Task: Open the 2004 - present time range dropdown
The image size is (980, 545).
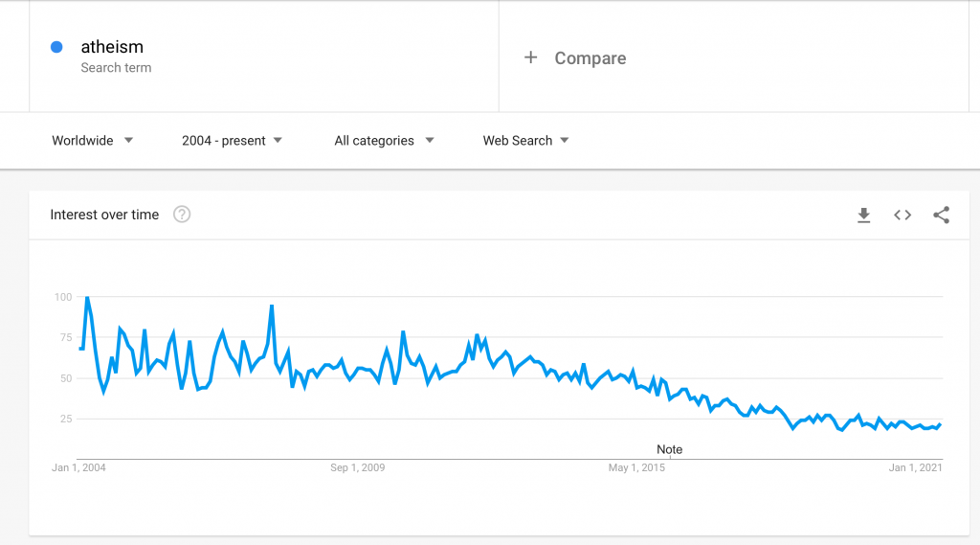Action: pos(232,141)
